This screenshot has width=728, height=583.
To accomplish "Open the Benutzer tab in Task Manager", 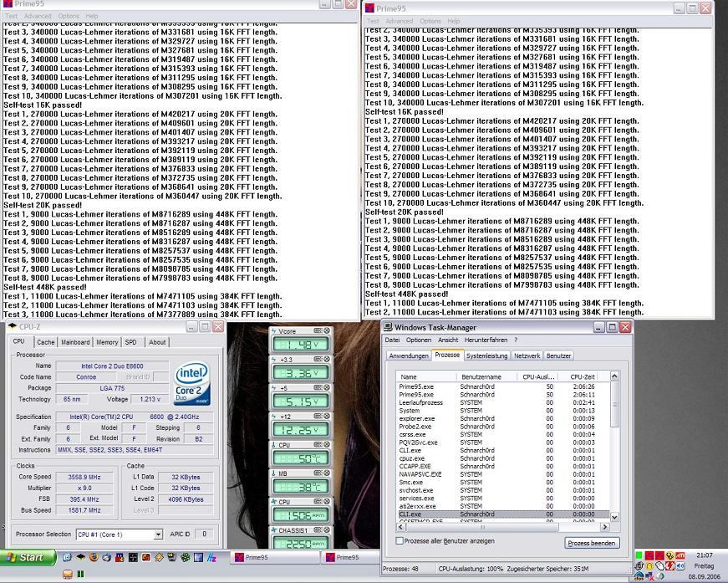I will (558, 355).
